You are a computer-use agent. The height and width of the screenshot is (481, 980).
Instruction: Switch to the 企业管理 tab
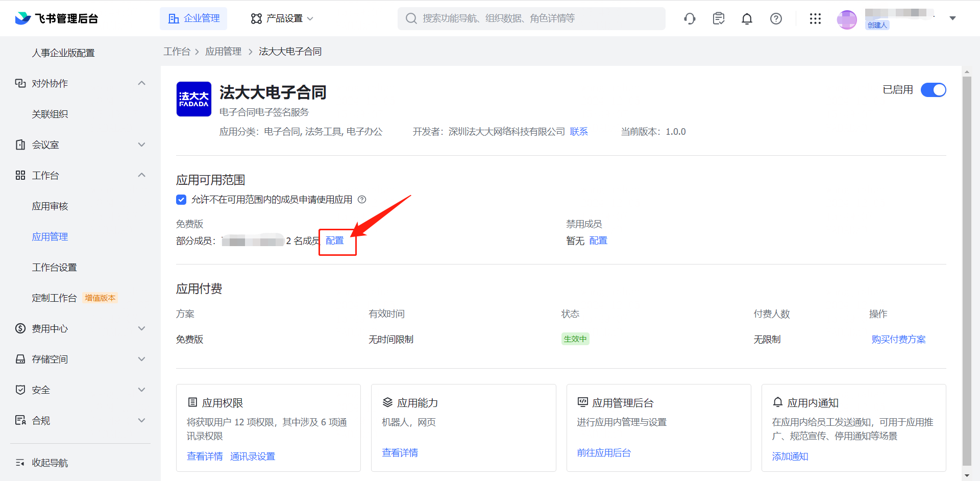point(194,19)
